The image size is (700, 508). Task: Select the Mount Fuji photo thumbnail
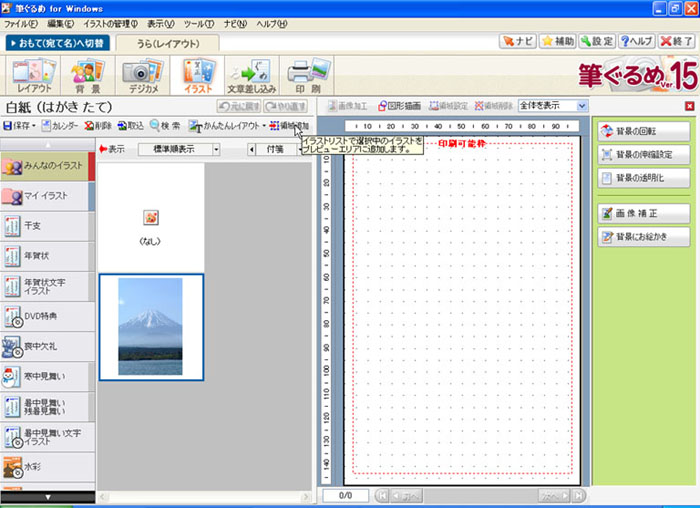(151, 326)
